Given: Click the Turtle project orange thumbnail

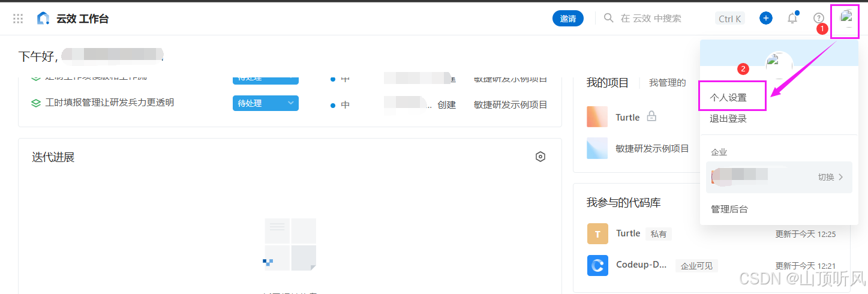Looking at the screenshot, I should [597, 116].
